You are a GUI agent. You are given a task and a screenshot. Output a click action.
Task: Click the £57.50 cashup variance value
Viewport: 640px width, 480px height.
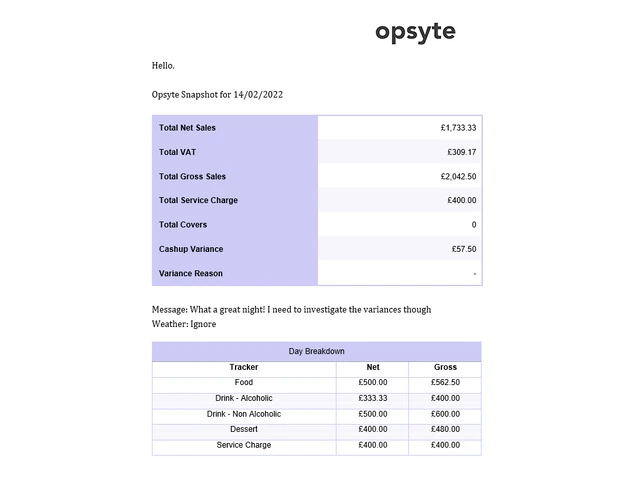point(464,249)
